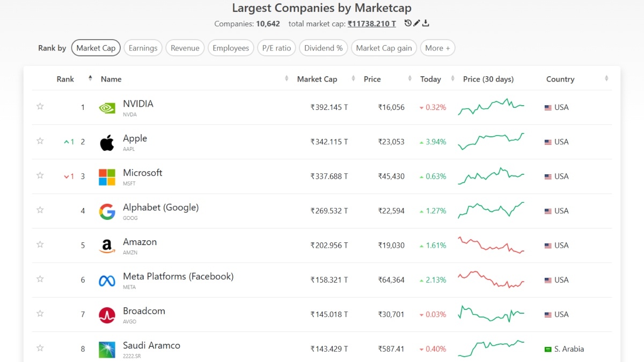The height and width of the screenshot is (362, 644).
Task: Sort by the Market Cap column arrows
Action: 353,79
